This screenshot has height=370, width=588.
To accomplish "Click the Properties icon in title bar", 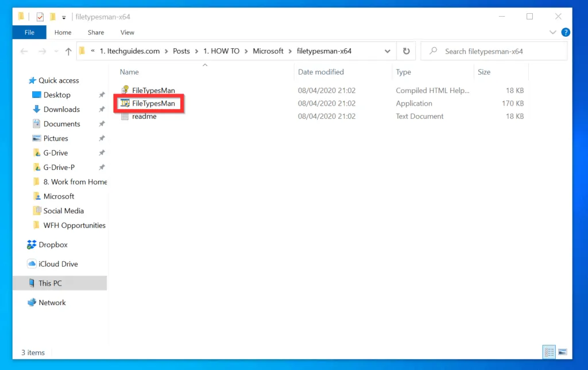I will 40,17.
